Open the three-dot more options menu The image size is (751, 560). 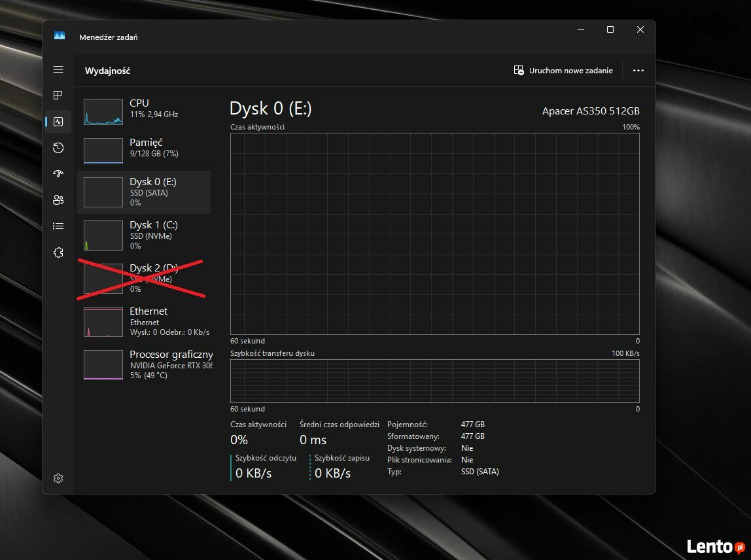(x=638, y=71)
